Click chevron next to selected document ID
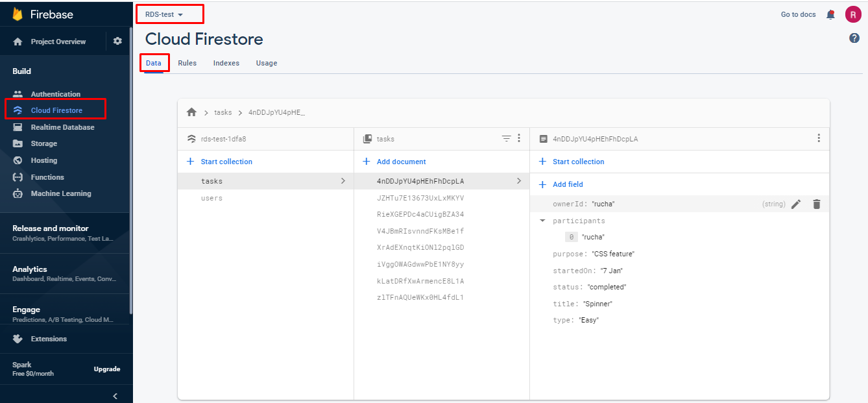This screenshot has width=868, height=403. tap(519, 181)
